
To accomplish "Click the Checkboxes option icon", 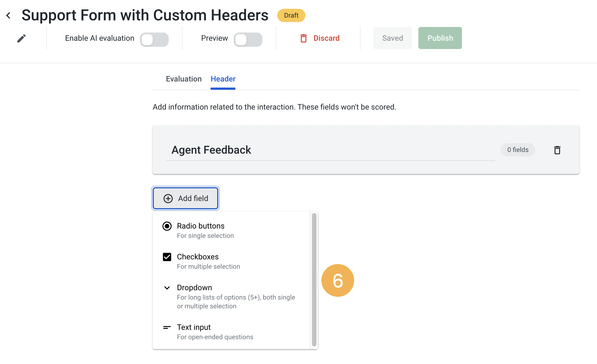I will 167,257.
